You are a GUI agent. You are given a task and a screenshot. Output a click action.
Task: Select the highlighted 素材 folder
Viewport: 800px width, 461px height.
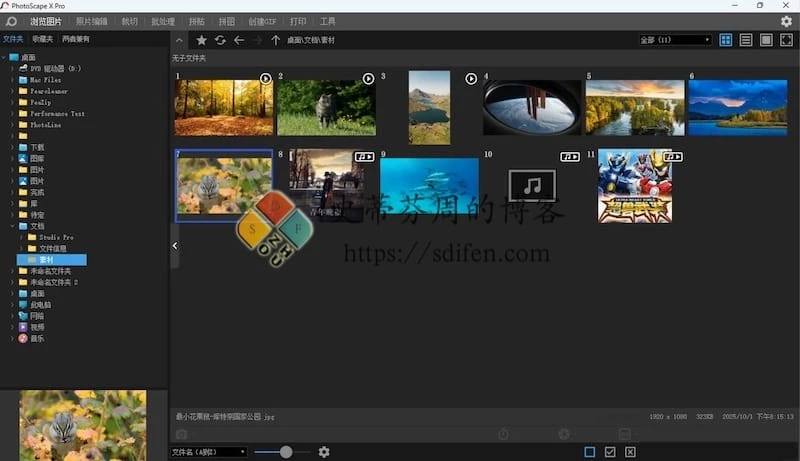(52, 260)
